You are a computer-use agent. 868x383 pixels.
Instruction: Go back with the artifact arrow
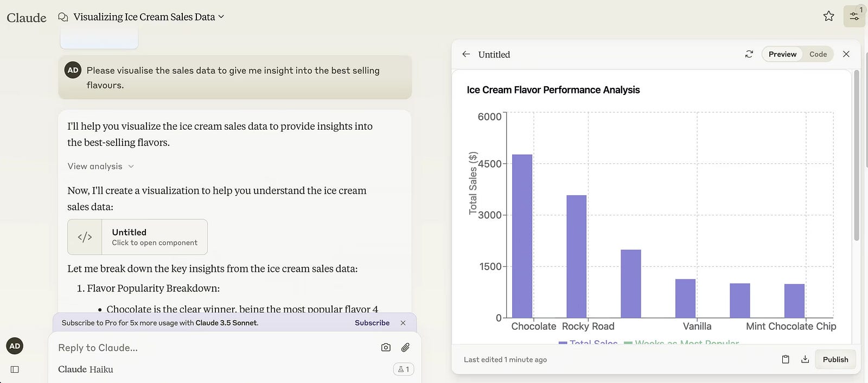466,54
